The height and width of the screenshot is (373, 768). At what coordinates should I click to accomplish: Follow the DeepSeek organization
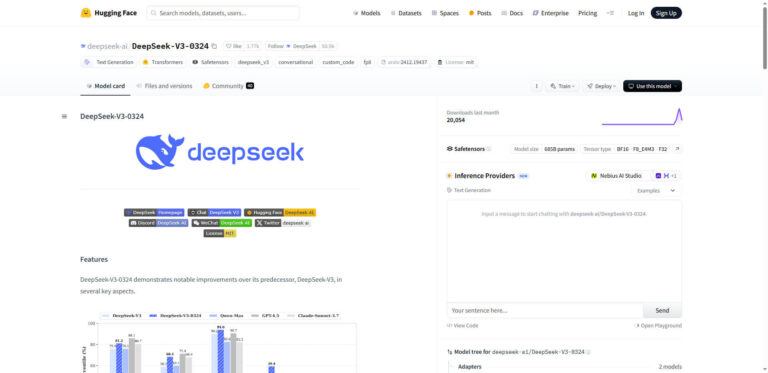pyautogui.click(x=292, y=46)
